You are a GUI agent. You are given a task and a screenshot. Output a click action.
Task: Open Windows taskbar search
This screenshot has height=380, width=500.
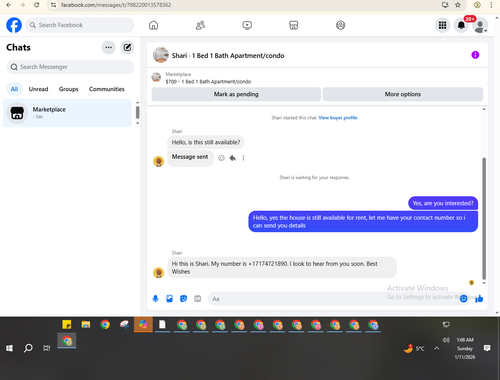coord(28,348)
